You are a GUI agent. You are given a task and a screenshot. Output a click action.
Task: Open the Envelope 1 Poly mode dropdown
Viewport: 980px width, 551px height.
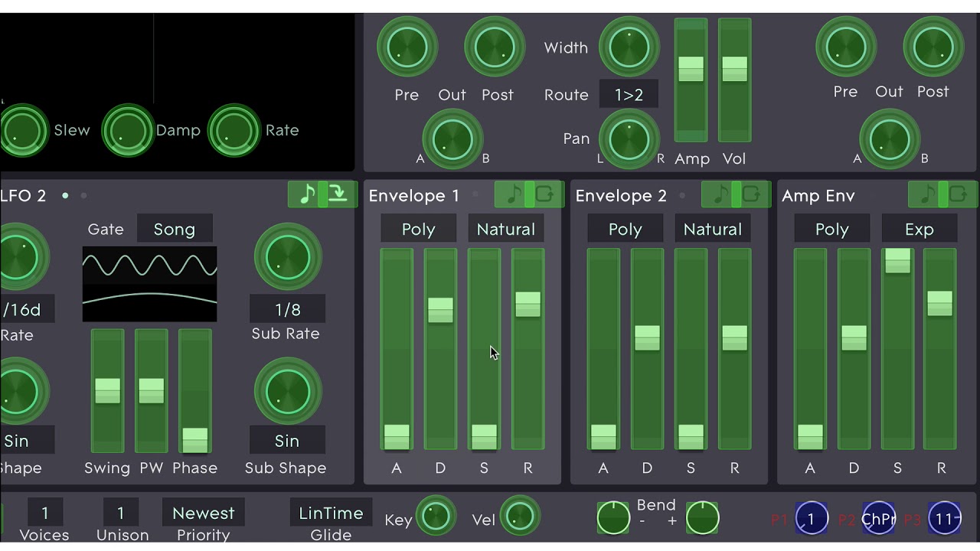[x=419, y=229]
